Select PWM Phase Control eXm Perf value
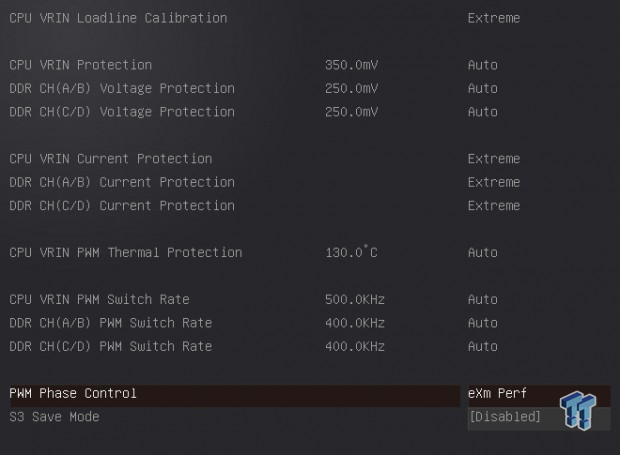 (497, 393)
